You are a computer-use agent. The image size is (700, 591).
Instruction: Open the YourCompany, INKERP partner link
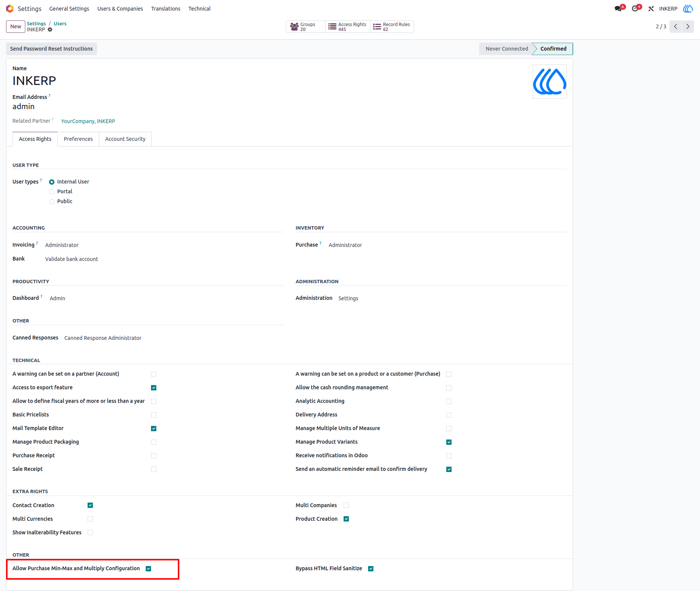tap(88, 121)
